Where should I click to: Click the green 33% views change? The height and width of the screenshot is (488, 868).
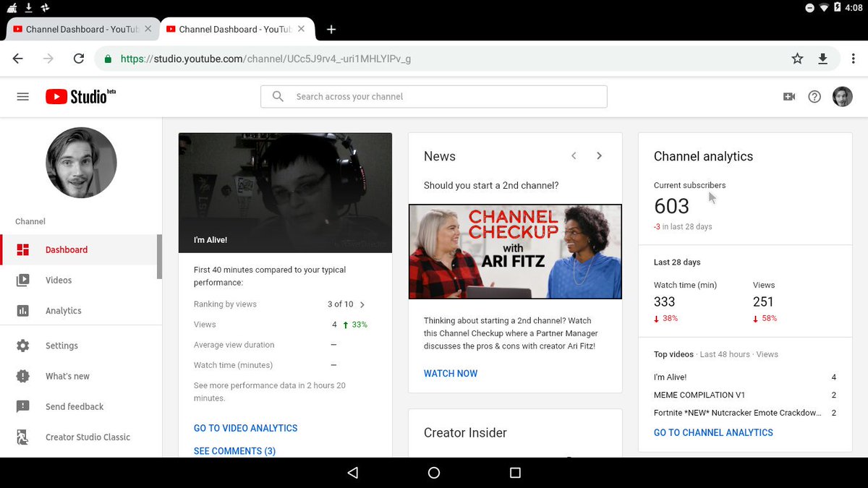click(355, 325)
